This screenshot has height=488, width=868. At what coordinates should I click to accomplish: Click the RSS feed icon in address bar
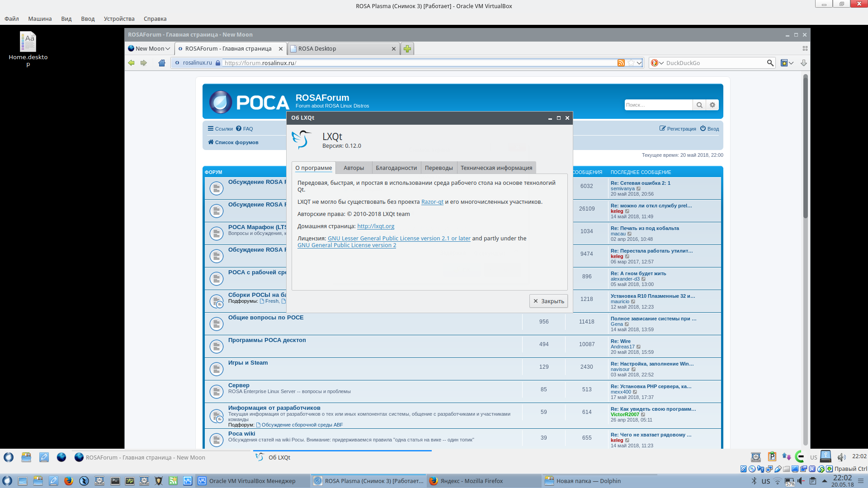click(x=621, y=63)
